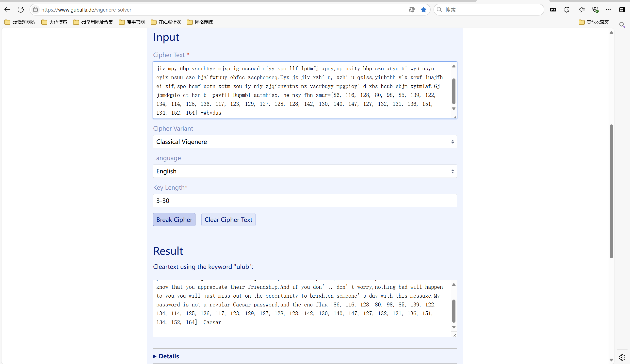Click cipher textarea scroll up arrow
Screen dimensions: 630x364
pos(454,66)
